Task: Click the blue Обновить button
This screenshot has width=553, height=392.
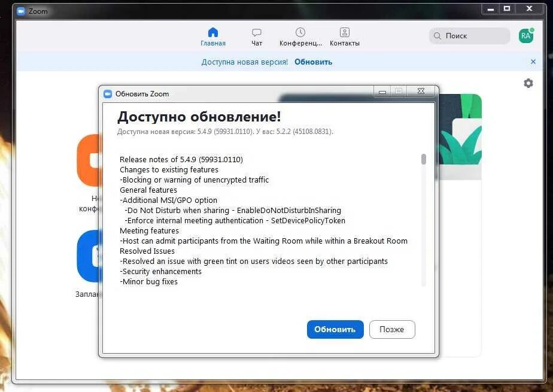Action: (x=335, y=329)
